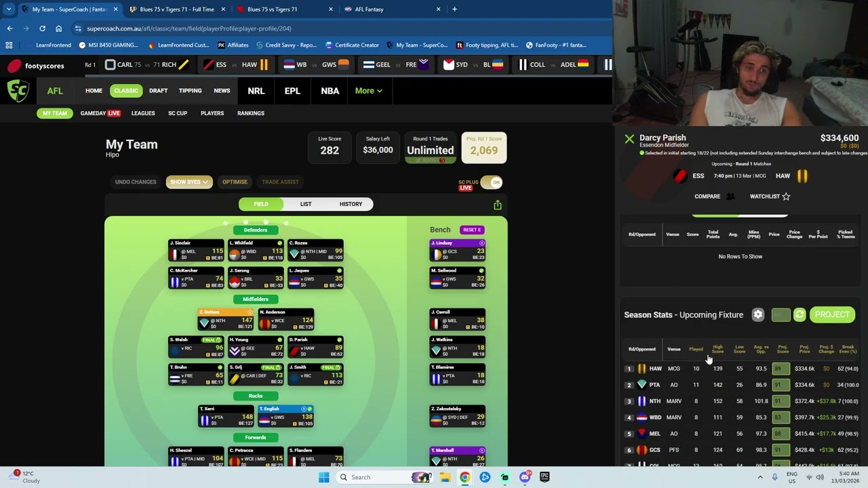The image size is (868, 488).
Task: Click the address bar URL field
Action: [339, 28]
